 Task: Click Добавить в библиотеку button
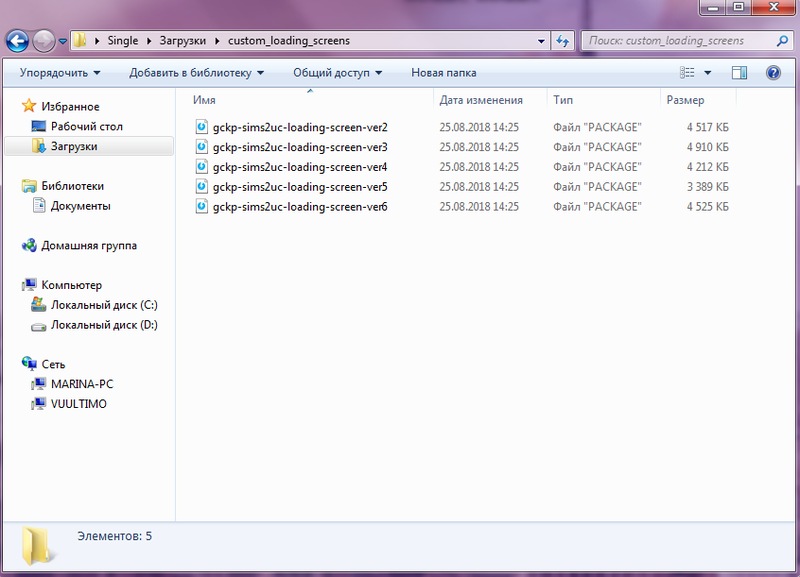click(196, 73)
